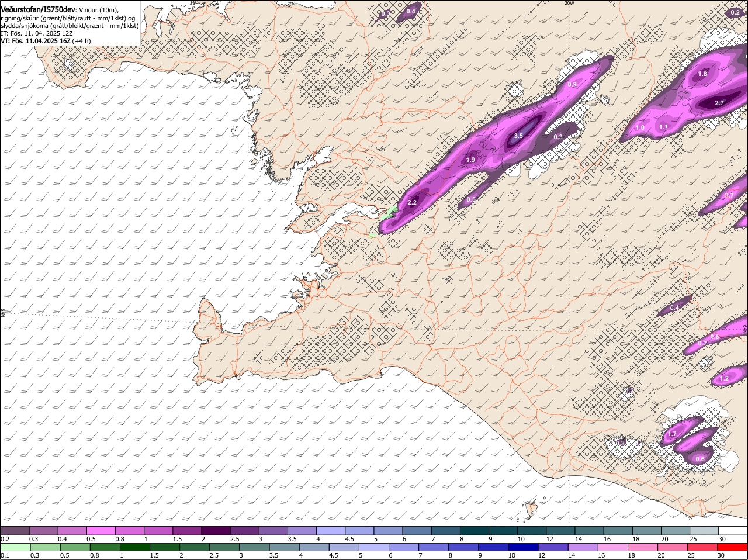Pick the dark blue rain swatch between 10 and 12

[x=523, y=547]
